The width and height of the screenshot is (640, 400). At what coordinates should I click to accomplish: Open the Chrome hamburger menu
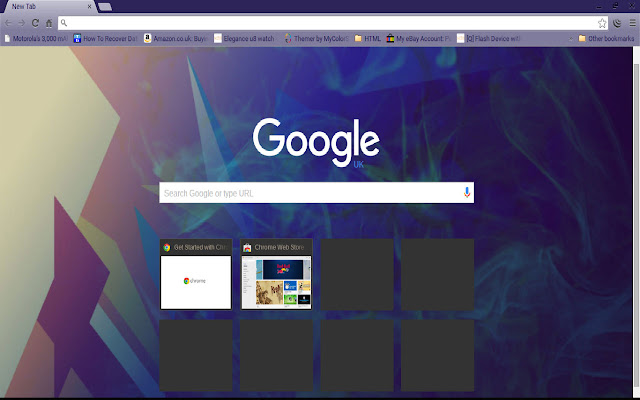[632, 23]
